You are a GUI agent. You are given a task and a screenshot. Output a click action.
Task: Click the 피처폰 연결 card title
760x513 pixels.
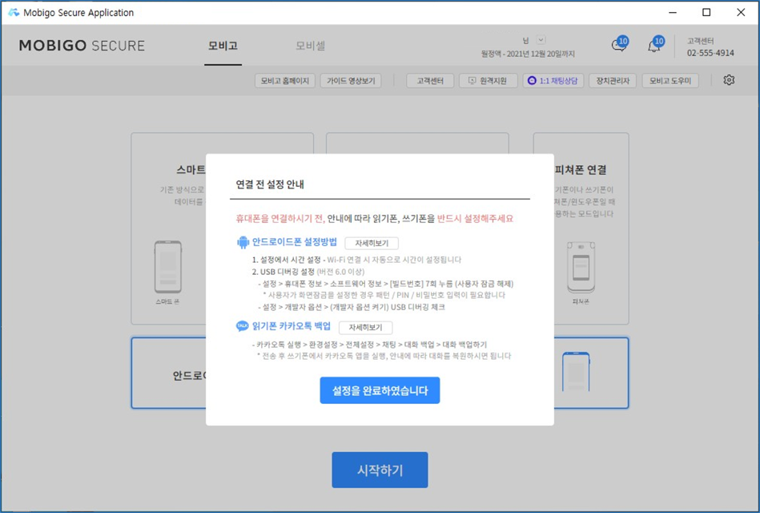coord(581,170)
